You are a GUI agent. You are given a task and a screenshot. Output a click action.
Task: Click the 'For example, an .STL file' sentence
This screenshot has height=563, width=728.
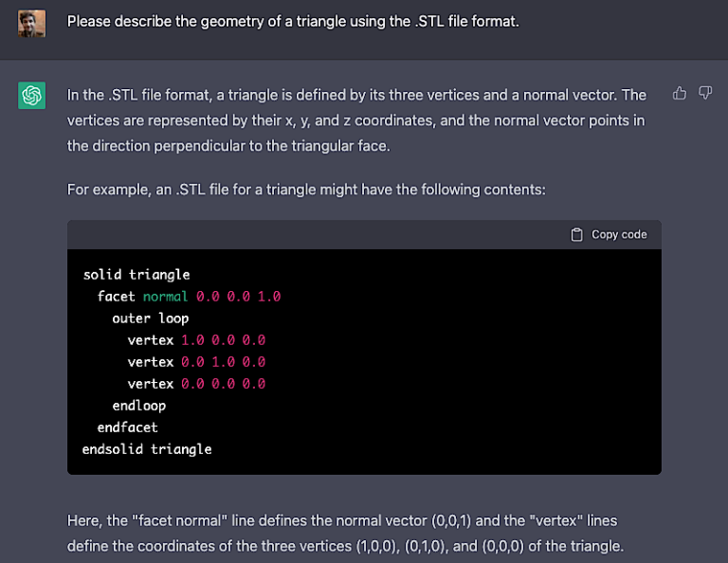point(306,190)
